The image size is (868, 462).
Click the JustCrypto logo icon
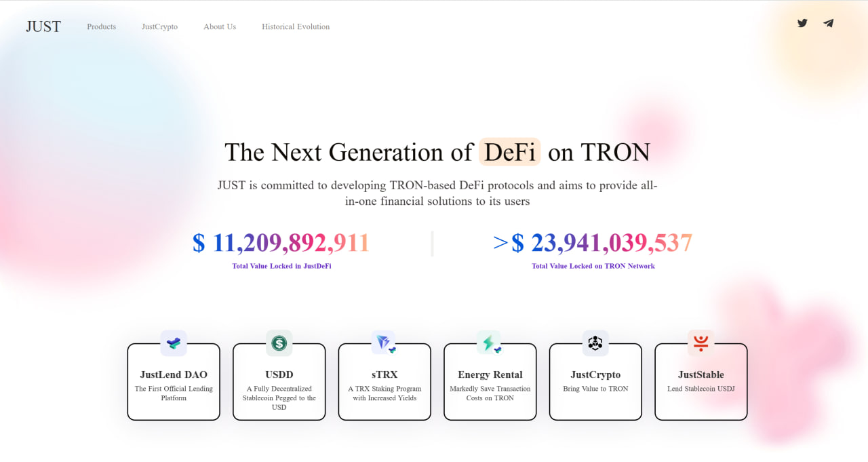coord(595,343)
